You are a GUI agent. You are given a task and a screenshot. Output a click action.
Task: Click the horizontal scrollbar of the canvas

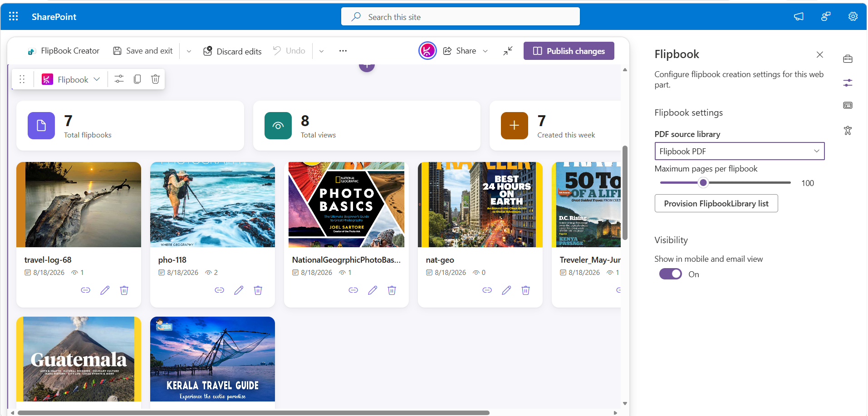[x=253, y=413]
